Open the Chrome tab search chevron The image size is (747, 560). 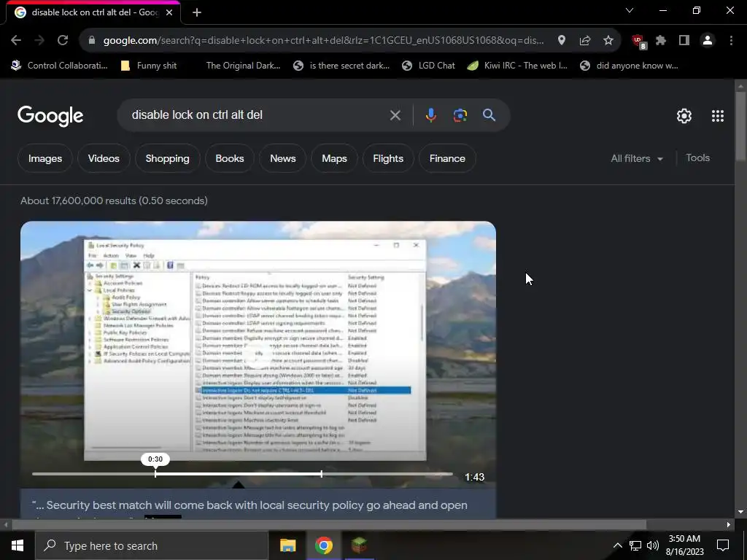click(x=630, y=10)
